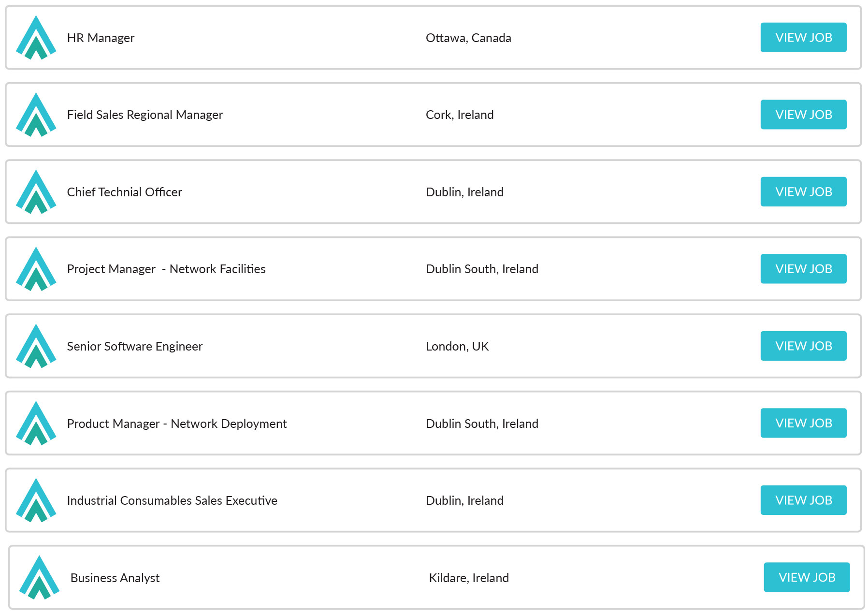Image resolution: width=868 pixels, height=615 pixels.
Task: Click the HR Manager job title
Action: click(100, 38)
